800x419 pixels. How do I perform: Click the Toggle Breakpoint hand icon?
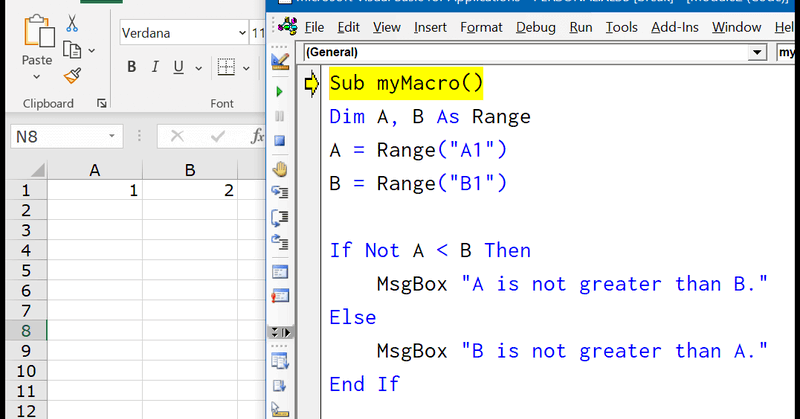click(280, 169)
